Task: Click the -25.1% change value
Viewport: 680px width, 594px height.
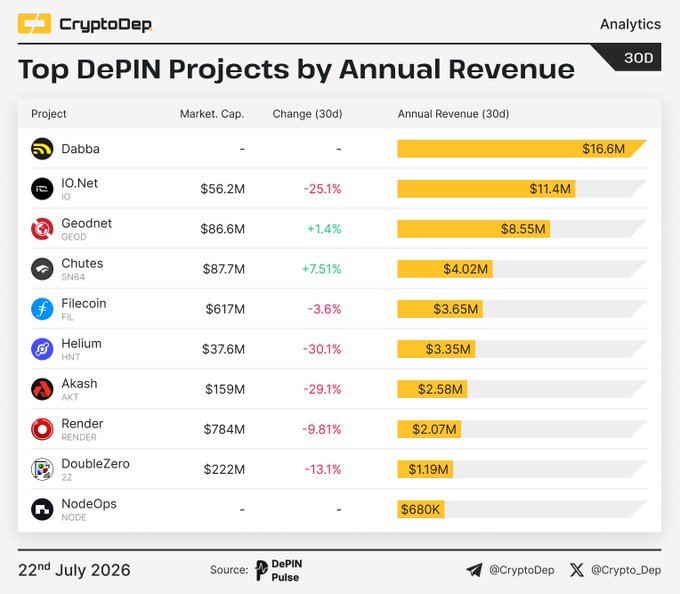Action: pos(322,189)
